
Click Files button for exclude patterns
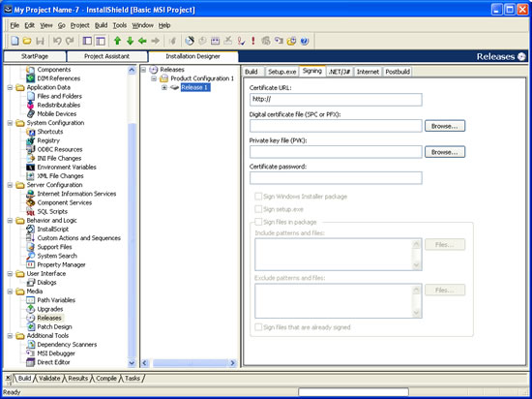[x=445, y=290]
